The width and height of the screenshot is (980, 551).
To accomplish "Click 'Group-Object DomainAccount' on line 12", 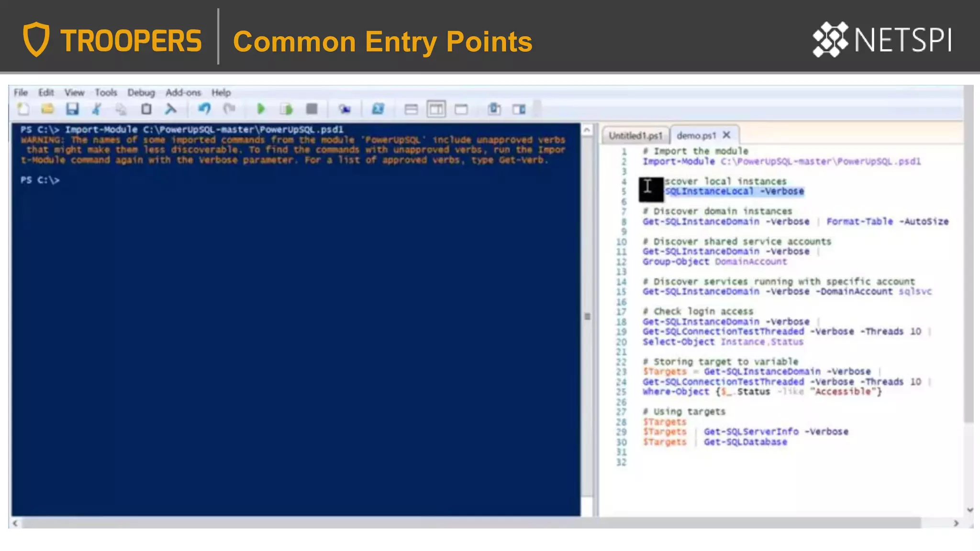I will tap(714, 262).
